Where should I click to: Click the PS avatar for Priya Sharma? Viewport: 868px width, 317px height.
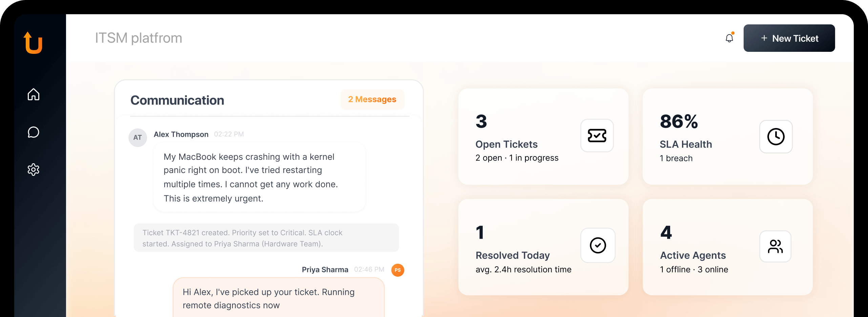coord(398,270)
